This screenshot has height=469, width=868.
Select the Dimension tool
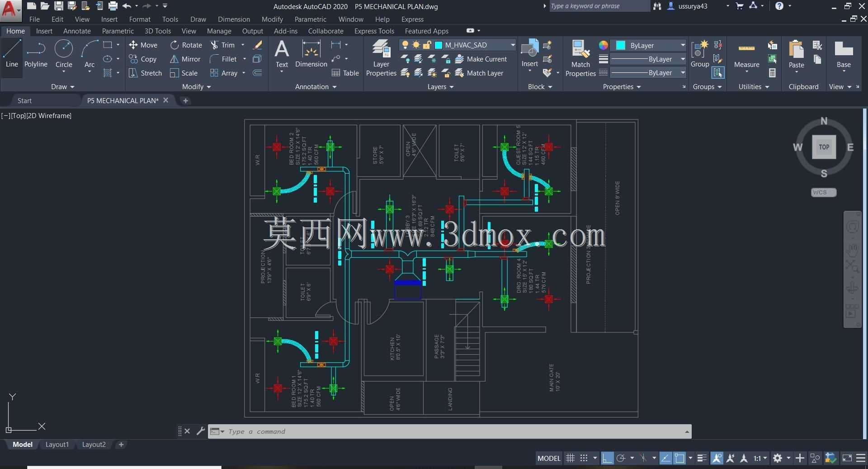(x=311, y=53)
